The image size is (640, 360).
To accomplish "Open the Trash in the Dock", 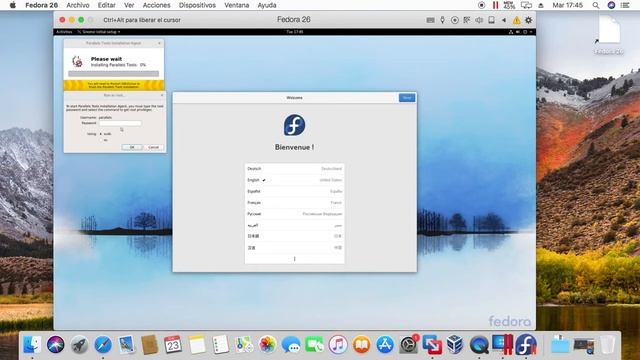I will (607, 345).
